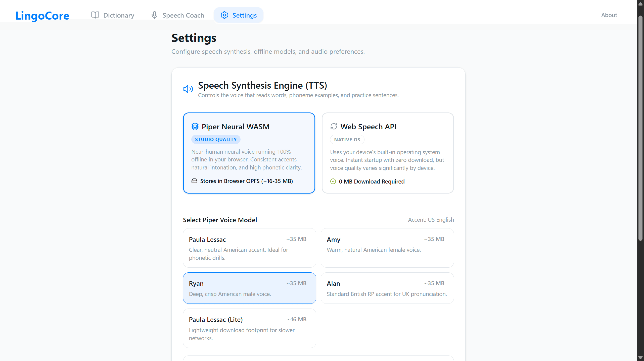This screenshot has height=361, width=644.
Task: Click the refresh icon next to Web Speech API
Action: [334, 126]
